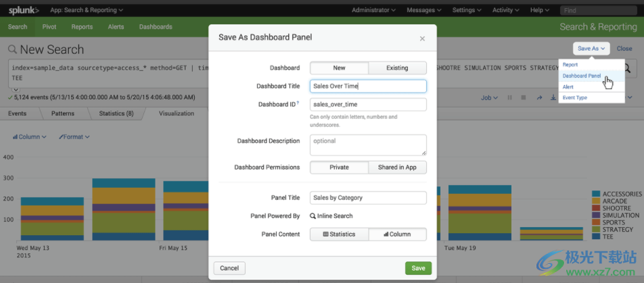Screen dimensions: 644x283
Task: Click the ARCADE legend color swatch
Action: coord(596,201)
